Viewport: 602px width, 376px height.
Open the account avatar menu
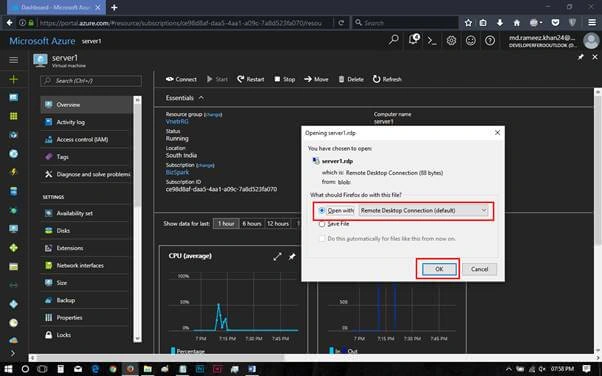click(591, 41)
